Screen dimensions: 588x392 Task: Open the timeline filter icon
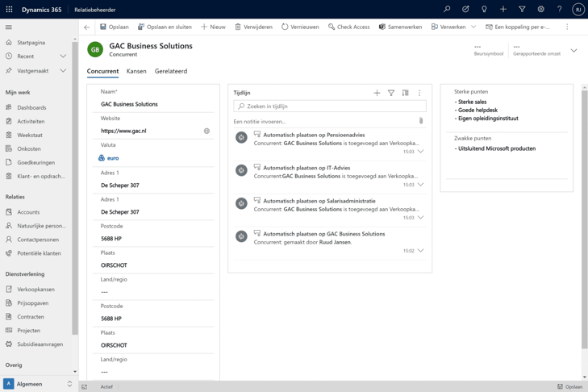coord(391,93)
